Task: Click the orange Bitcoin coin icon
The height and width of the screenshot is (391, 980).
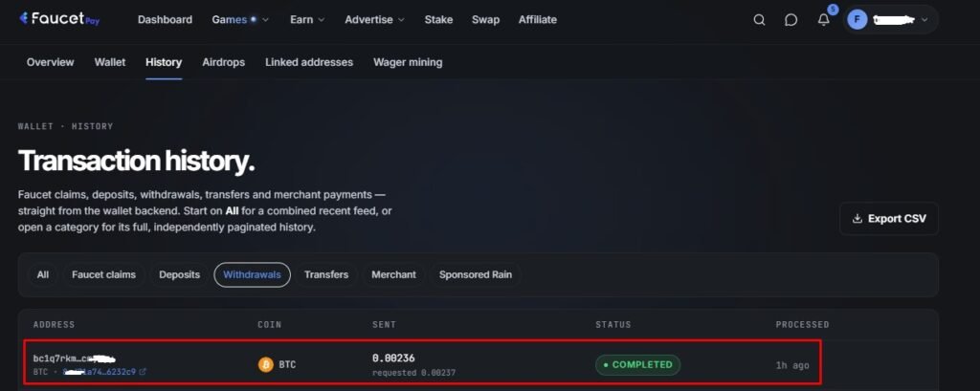Action: pos(266,364)
